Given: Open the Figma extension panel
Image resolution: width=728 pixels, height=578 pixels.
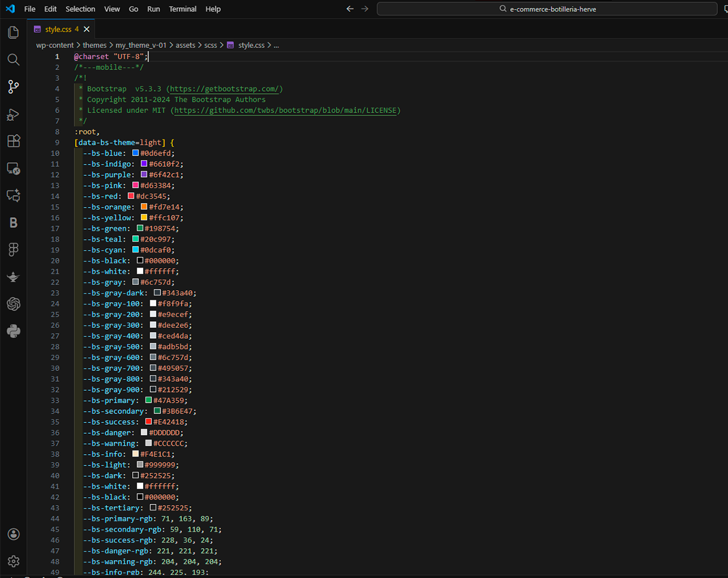Looking at the screenshot, I should 13,250.
